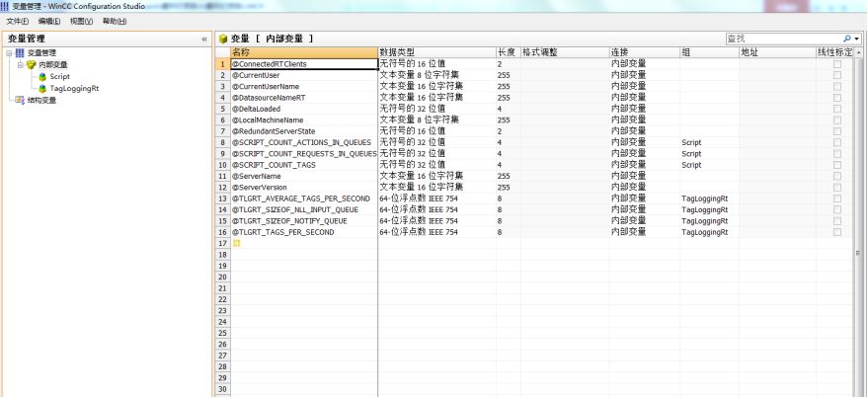Image resolution: width=868 pixels, height=398 pixels.
Task: Select row header number 1
Action: click(222, 64)
